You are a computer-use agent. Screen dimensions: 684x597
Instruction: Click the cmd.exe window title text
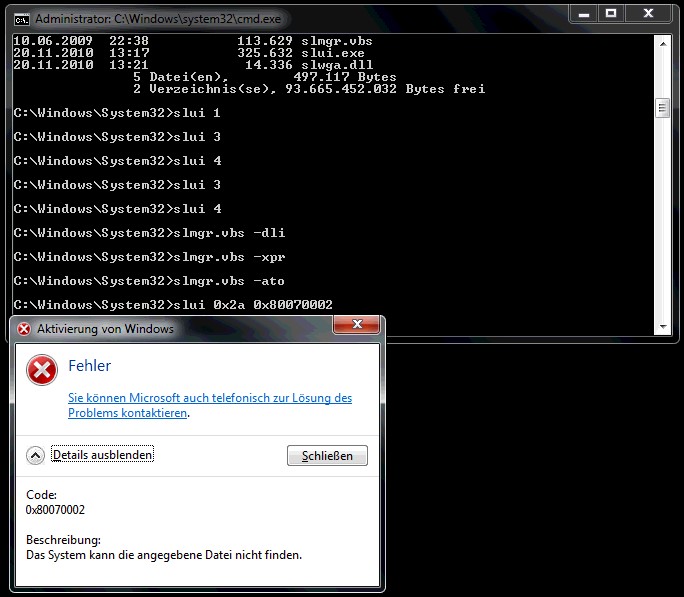[x=158, y=19]
